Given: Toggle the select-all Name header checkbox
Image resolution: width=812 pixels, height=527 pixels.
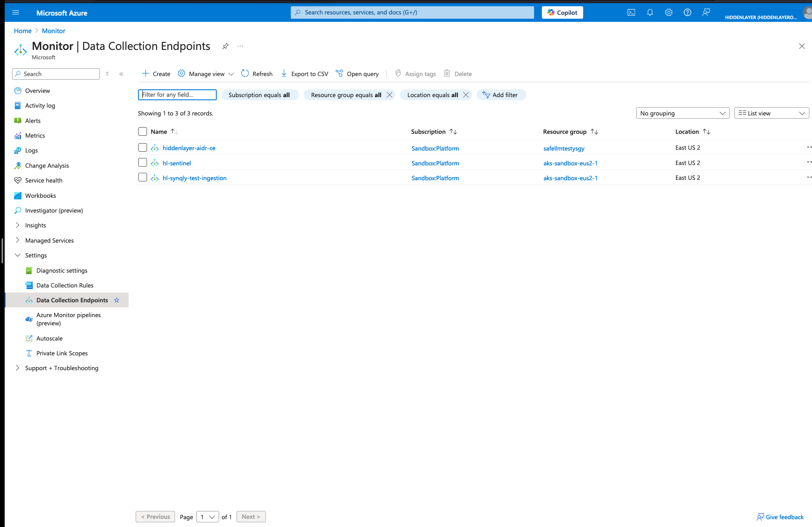Looking at the screenshot, I should [x=143, y=131].
